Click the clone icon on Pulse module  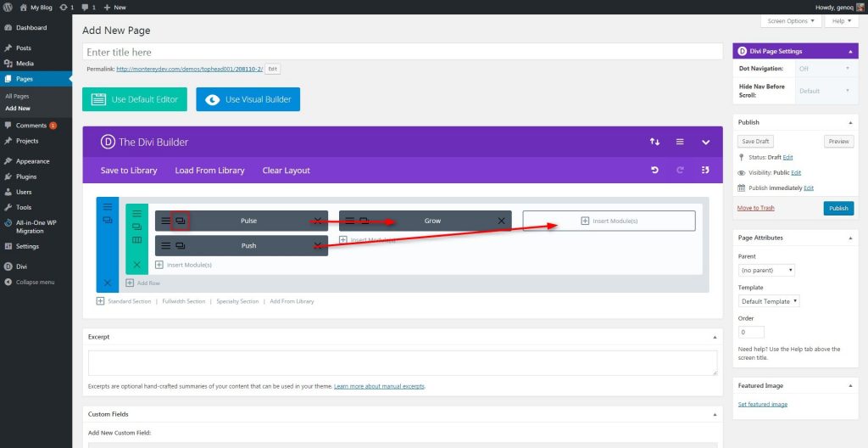click(x=181, y=221)
